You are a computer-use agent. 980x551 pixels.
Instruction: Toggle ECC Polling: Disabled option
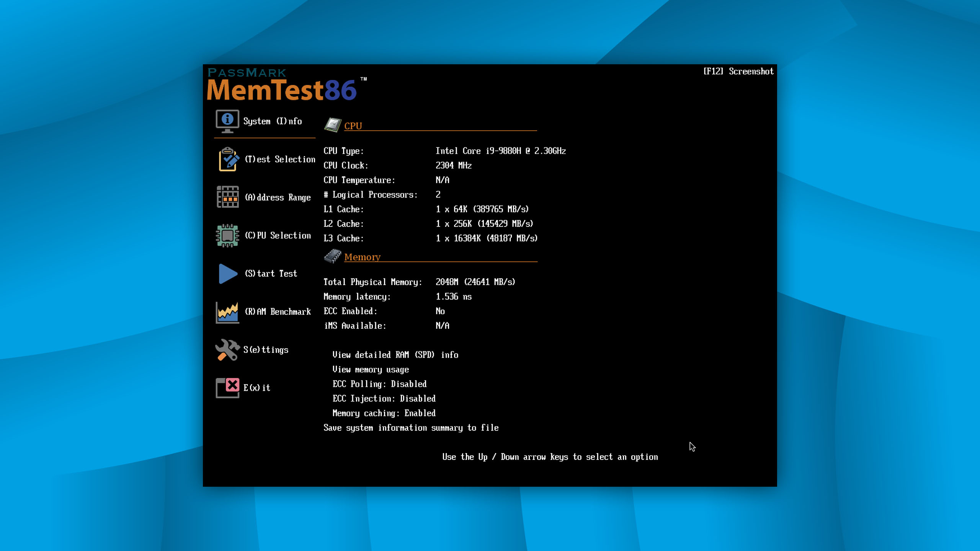click(x=379, y=384)
